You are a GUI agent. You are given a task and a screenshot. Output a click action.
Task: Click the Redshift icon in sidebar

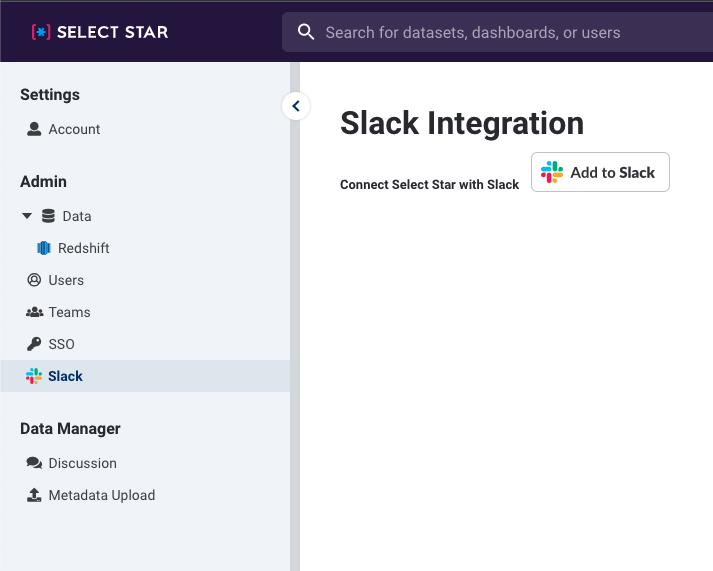coord(44,248)
